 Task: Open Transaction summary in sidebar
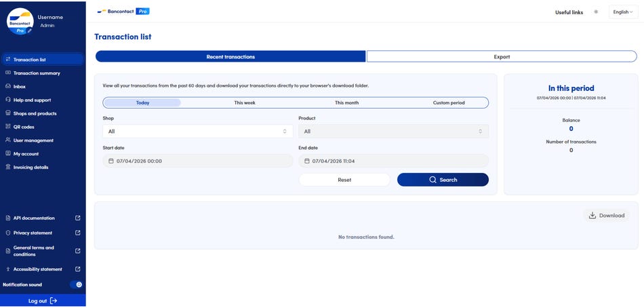37,73
